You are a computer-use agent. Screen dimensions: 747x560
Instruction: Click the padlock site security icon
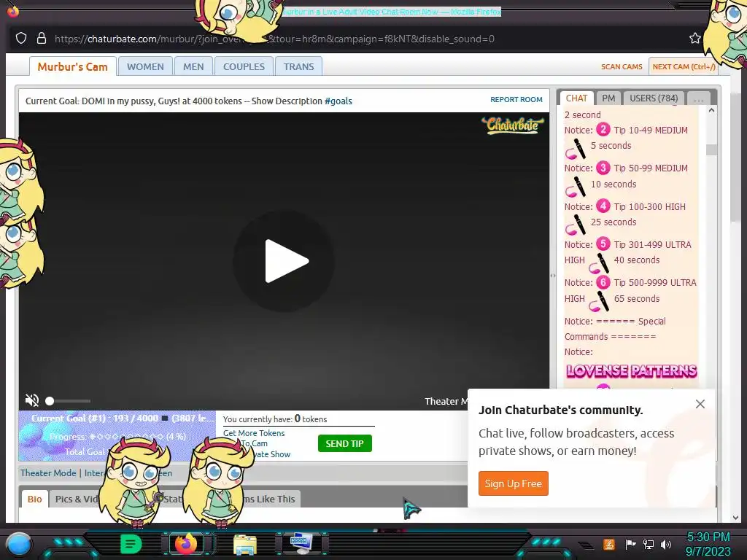tap(42, 39)
